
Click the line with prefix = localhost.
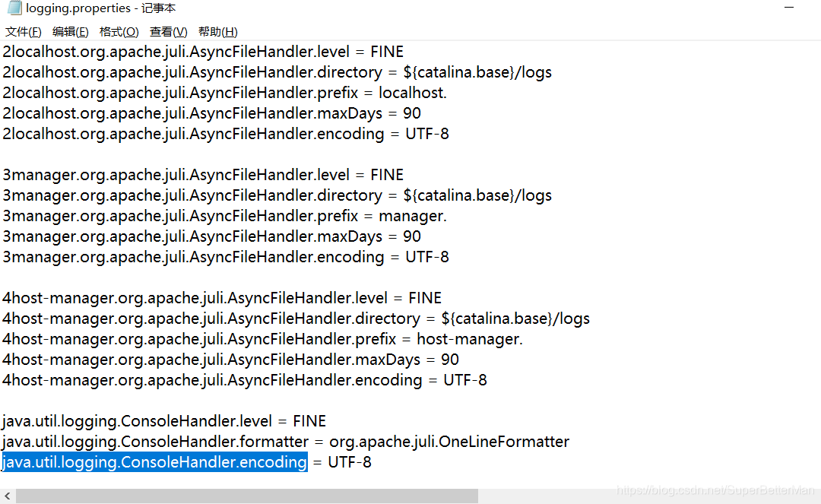pyautogui.click(x=224, y=93)
